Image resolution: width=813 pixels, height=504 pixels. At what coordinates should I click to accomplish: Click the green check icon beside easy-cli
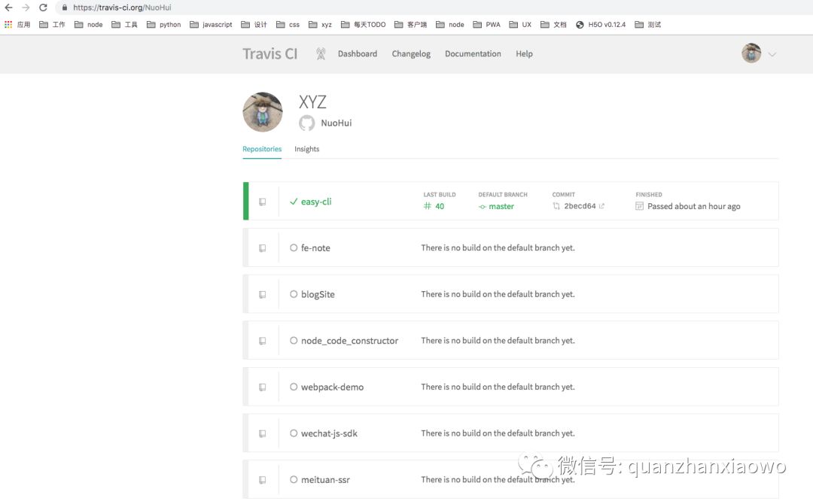pyautogui.click(x=294, y=202)
